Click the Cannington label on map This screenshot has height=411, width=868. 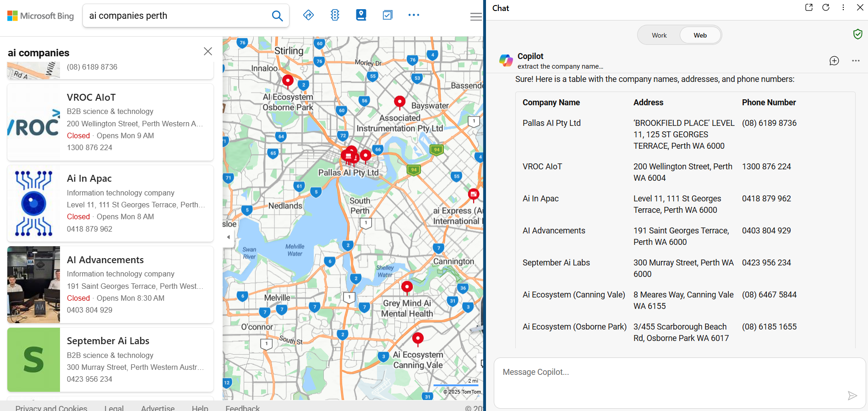pyautogui.click(x=453, y=261)
